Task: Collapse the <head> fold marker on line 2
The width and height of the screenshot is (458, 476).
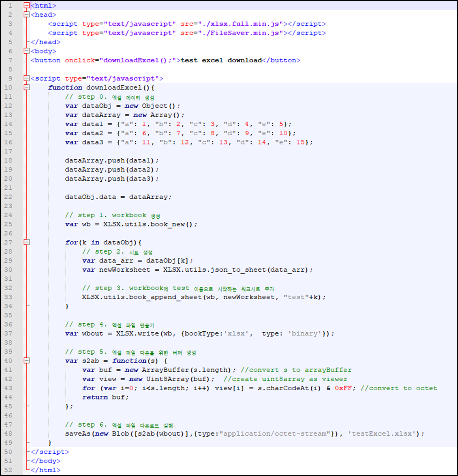Action: [27, 15]
